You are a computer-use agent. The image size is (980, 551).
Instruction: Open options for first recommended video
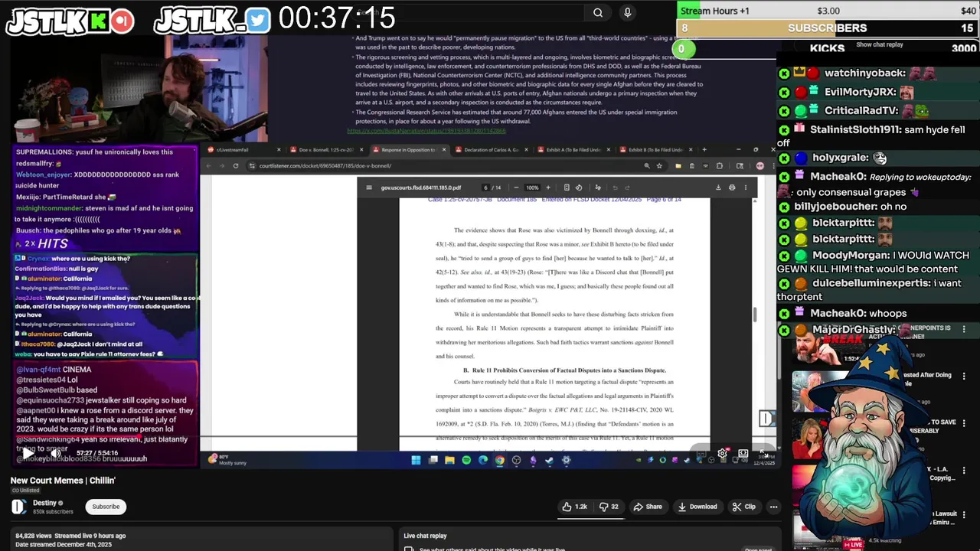click(x=964, y=329)
